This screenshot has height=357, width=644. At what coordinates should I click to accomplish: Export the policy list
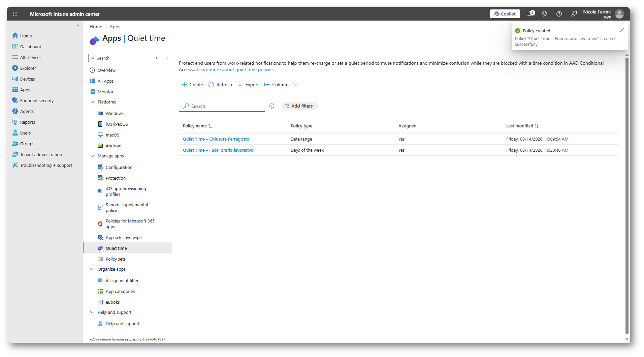coord(248,85)
